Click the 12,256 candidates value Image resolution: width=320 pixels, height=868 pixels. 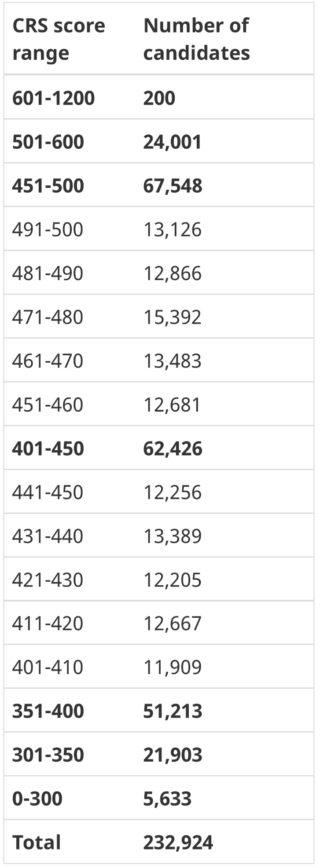[x=172, y=492]
